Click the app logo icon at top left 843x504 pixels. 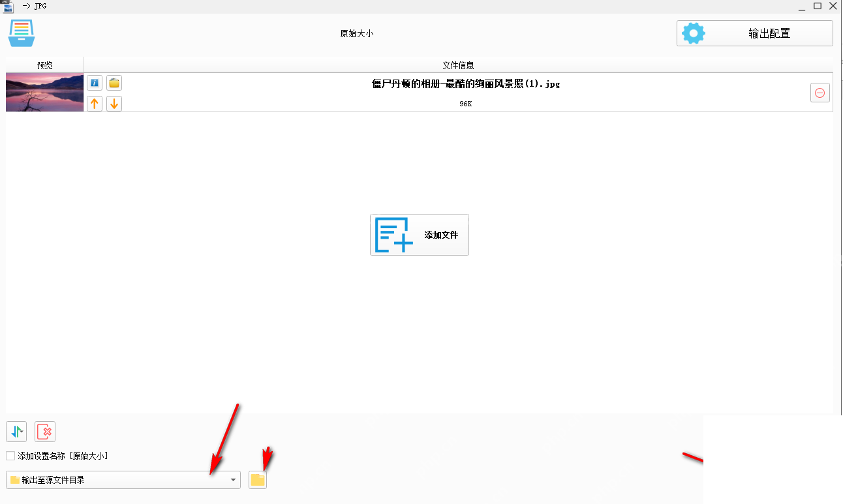coord(21,33)
